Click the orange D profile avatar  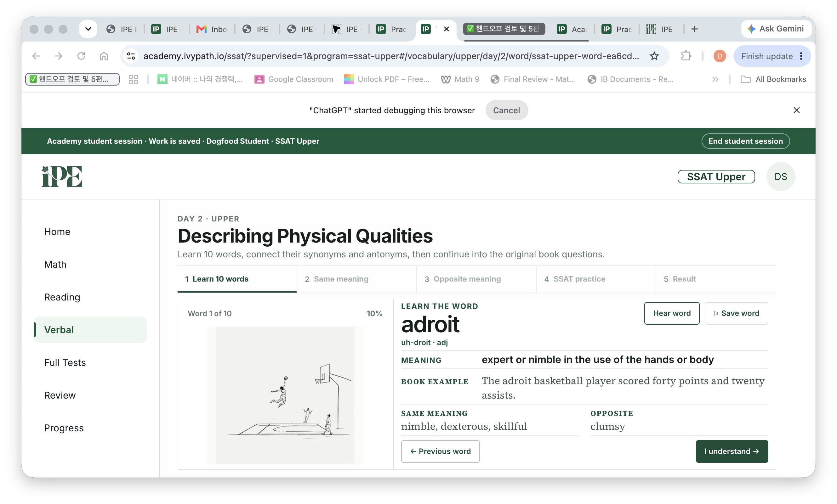click(x=720, y=56)
